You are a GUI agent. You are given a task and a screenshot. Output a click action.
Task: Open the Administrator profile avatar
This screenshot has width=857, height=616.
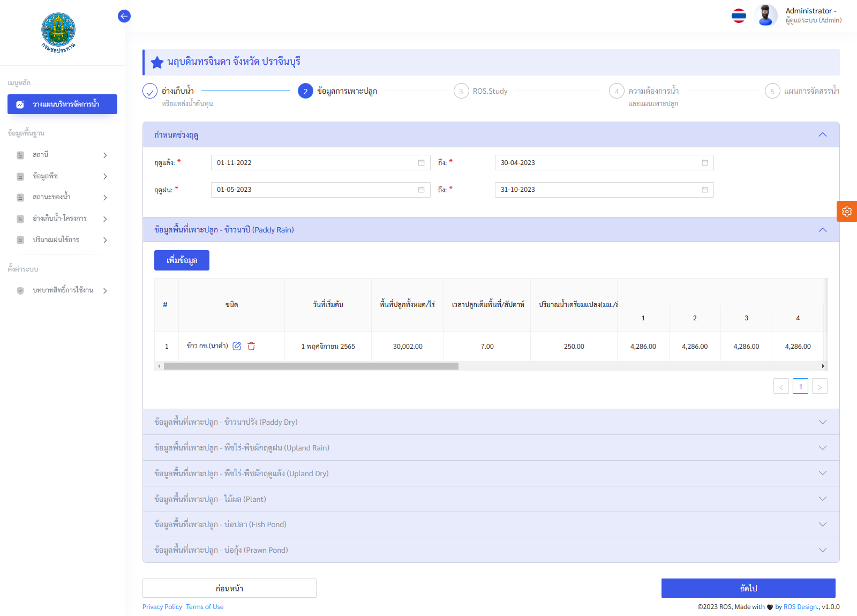tap(765, 16)
